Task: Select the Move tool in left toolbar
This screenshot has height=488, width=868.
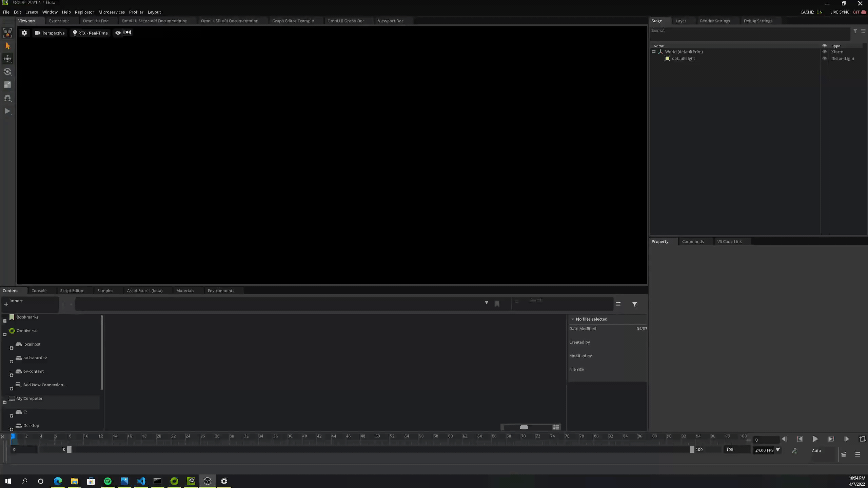Action: click(x=7, y=59)
